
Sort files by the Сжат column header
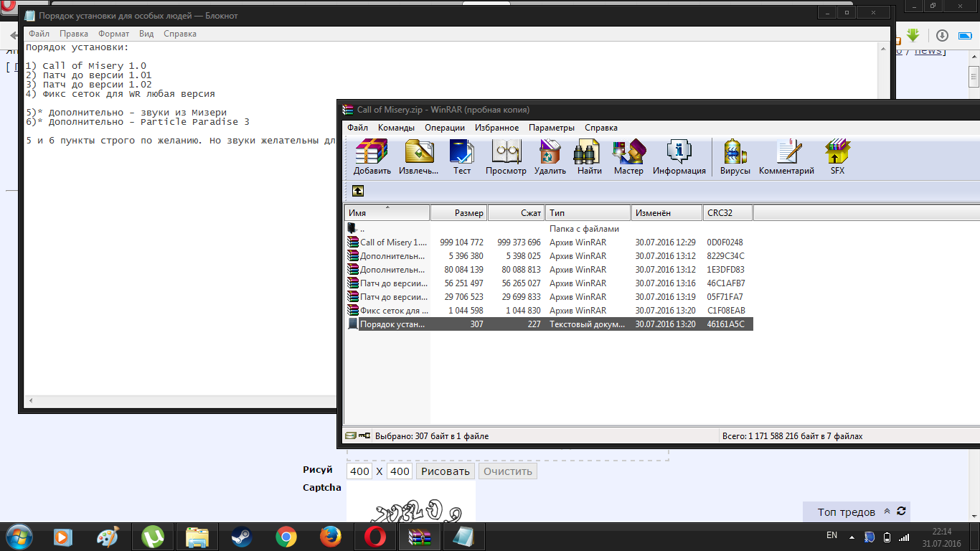(x=517, y=213)
